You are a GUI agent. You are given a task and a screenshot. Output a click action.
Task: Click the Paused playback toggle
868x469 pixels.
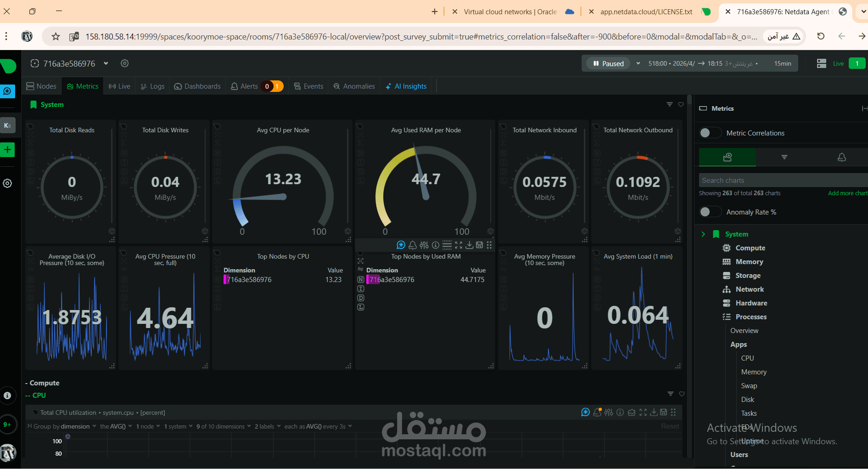coord(608,63)
